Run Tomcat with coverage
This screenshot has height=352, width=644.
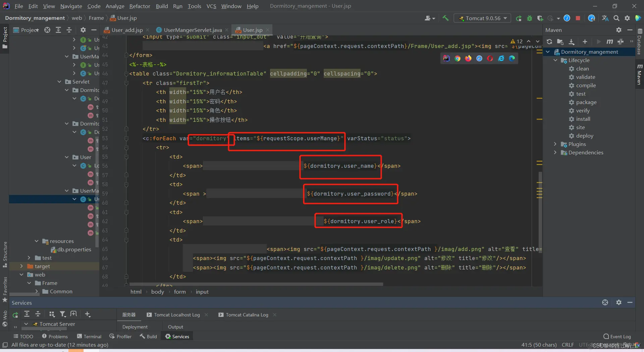[540, 18]
